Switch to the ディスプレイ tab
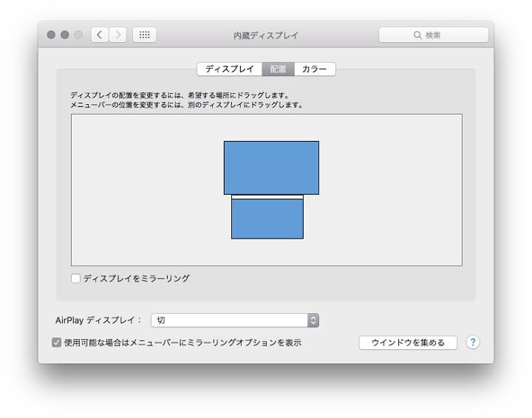The image size is (532, 418). coord(229,69)
